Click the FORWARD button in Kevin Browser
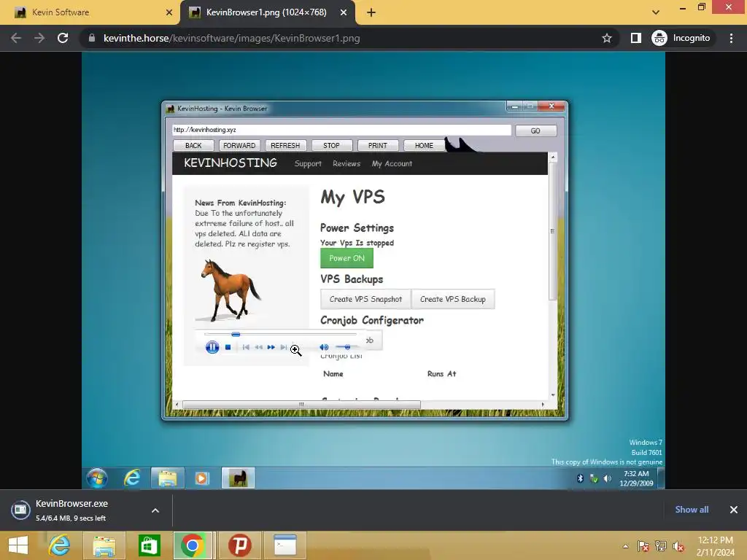This screenshot has height=560, width=747. point(239,145)
